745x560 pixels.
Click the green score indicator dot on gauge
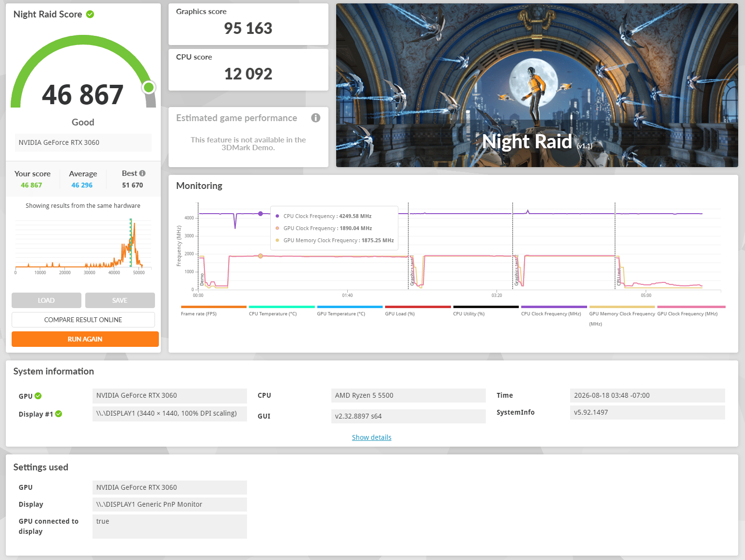point(149,87)
